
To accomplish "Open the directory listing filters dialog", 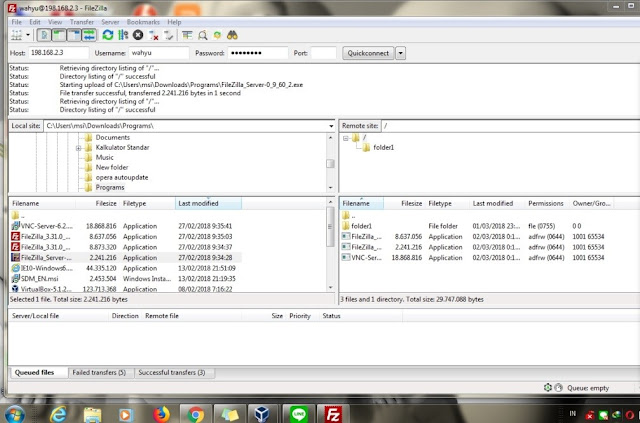I will [x=187, y=35].
